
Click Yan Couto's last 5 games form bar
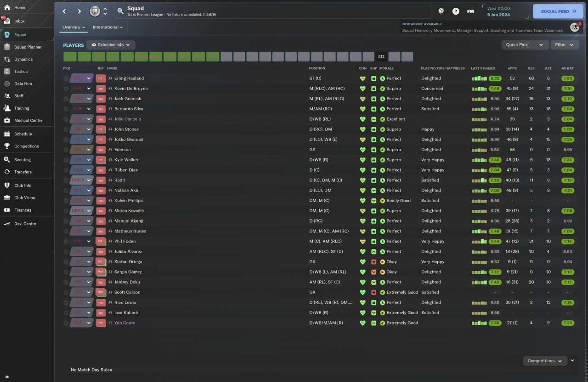point(479,323)
